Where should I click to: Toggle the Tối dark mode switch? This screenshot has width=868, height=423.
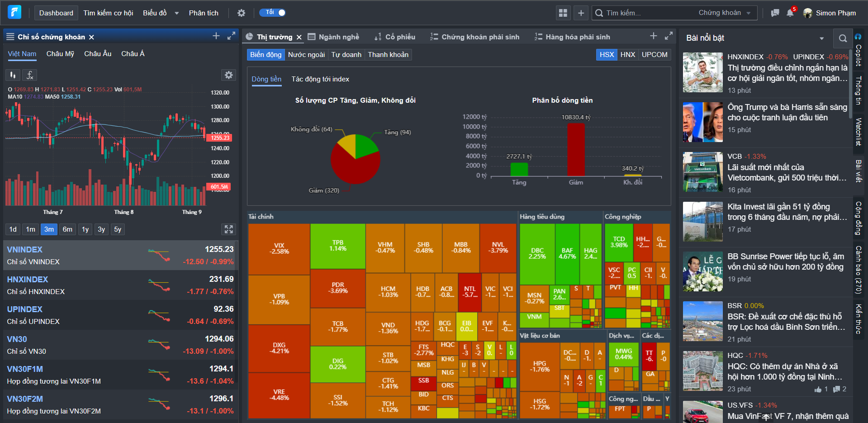272,13
